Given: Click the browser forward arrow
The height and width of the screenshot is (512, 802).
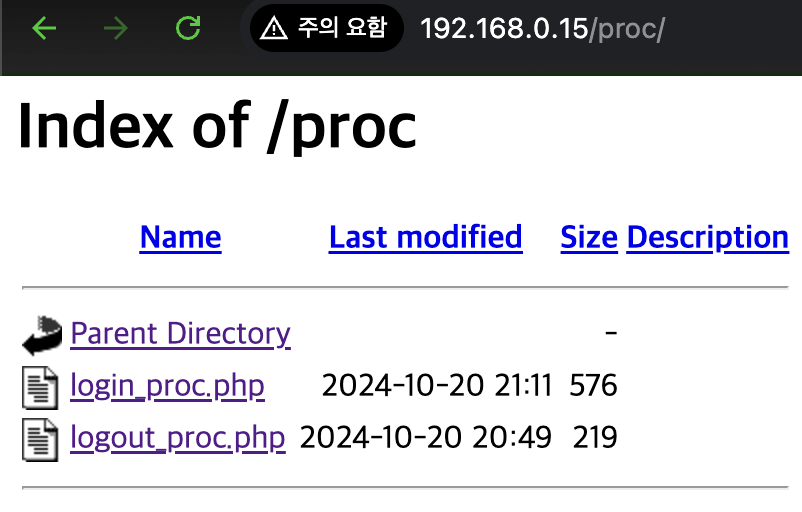Looking at the screenshot, I should 116,28.
